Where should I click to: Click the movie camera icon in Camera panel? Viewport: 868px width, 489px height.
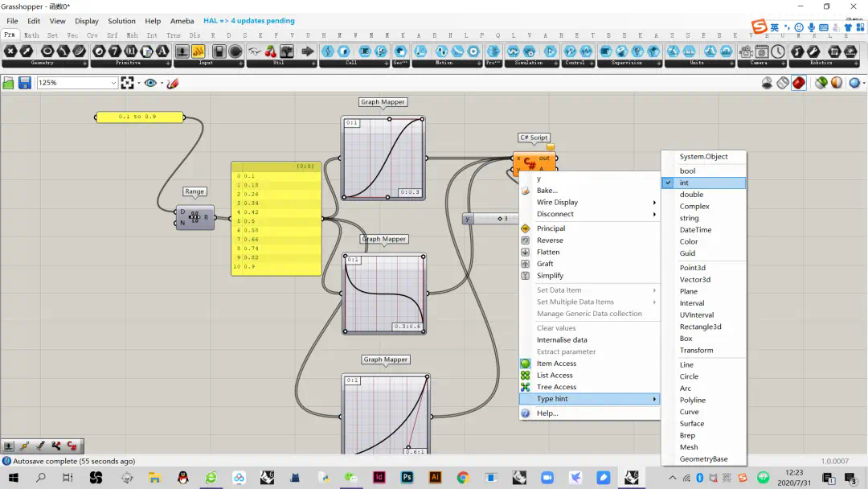click(x=746, y=51)
